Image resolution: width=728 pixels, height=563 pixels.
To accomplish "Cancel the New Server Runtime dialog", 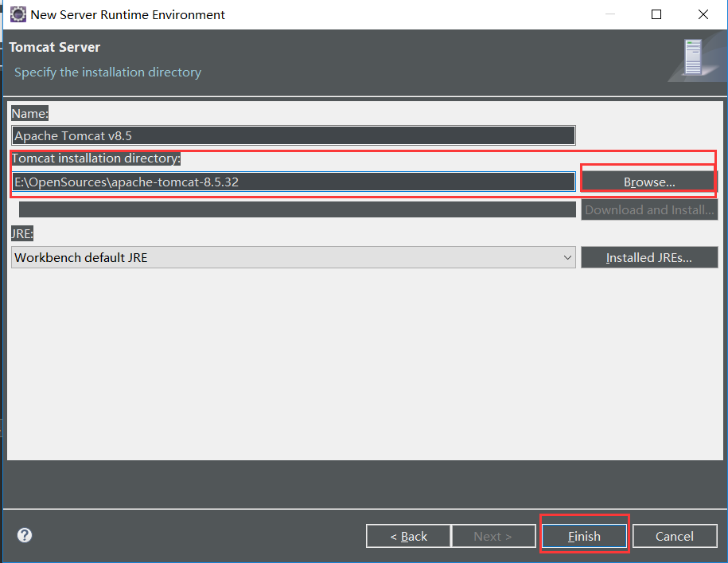I will coord(675,536).
